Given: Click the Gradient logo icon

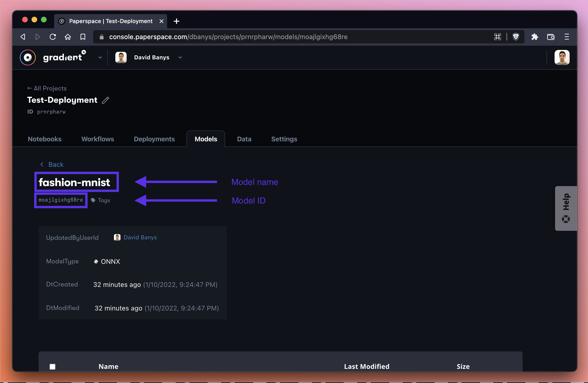Looking at the screenshot, I should (x=28, y=57).
